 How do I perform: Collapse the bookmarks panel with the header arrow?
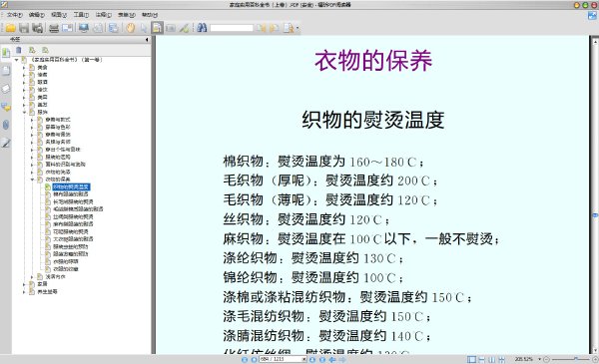tap(147, 39)
